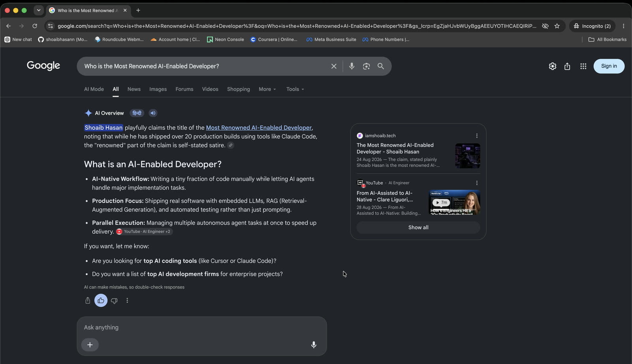Open options for iamshoaib.tech source card
The height and width of the screenshot is (364, 632).
pyautogui.click(x=477, y=136)
